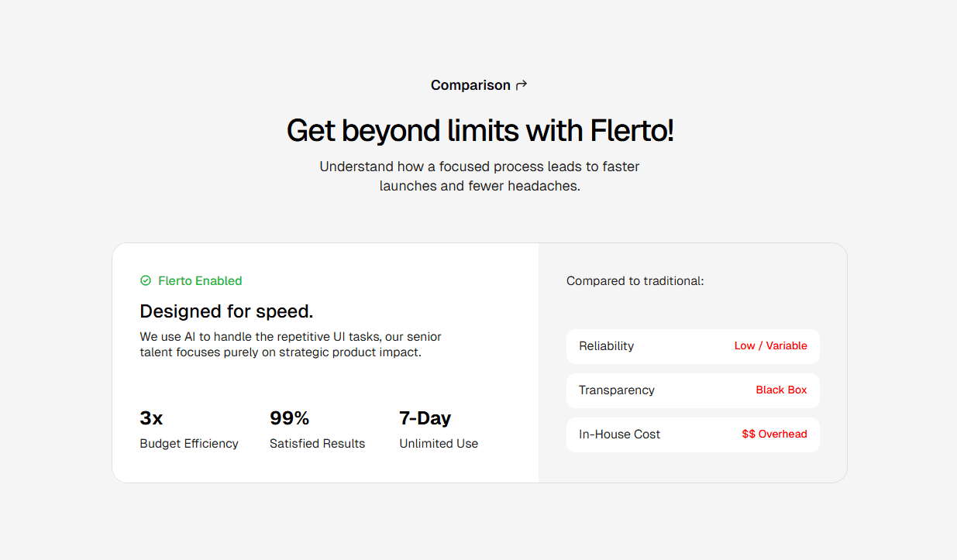The image size is (957, 560).
Task: Click the green checkmark icon beside Flerto Enabled
Action: [145, 280]
